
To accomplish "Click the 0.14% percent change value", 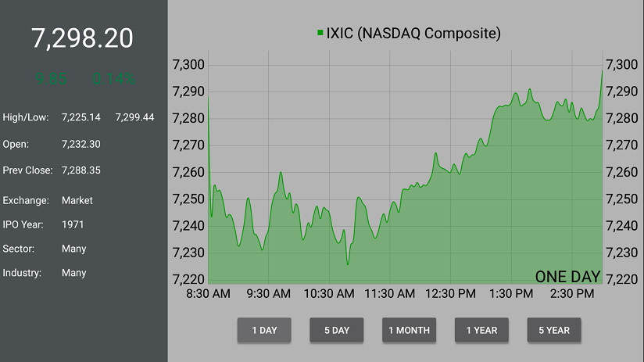I will [114, 78].
